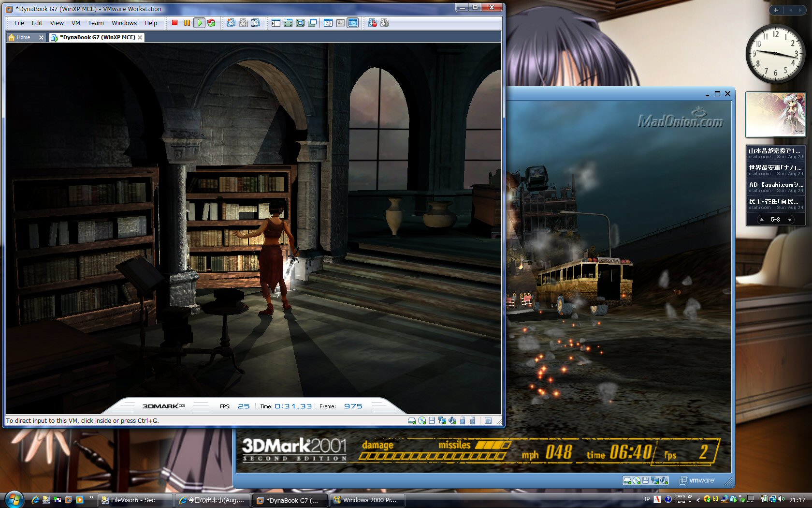The image size is (812, 508).
Task: Click first USB device icon in DynaBook status bar
Action: 463,420
